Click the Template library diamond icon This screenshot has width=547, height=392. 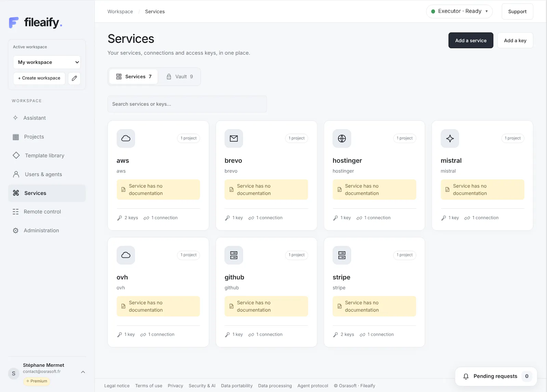[16, 156]
